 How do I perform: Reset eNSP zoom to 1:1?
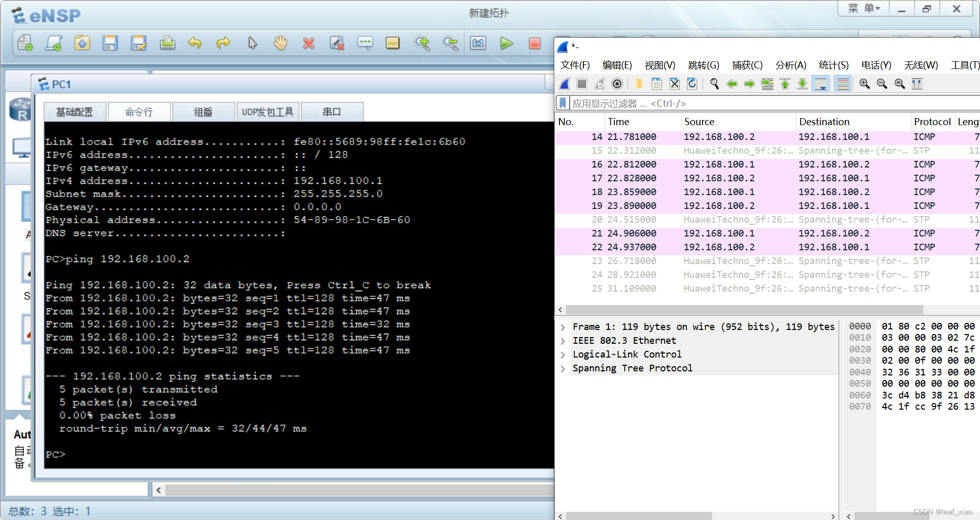pyautogui.click(x=478, y=43)
